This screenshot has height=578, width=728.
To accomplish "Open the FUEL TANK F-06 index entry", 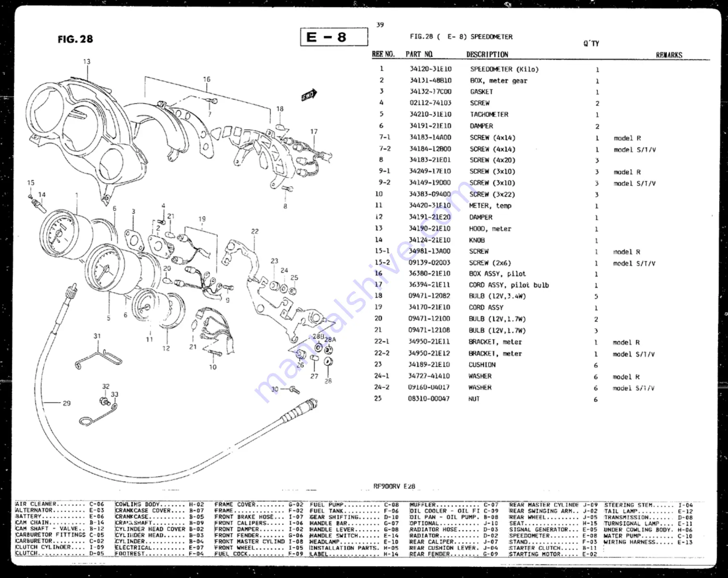I will coord(354,511).
